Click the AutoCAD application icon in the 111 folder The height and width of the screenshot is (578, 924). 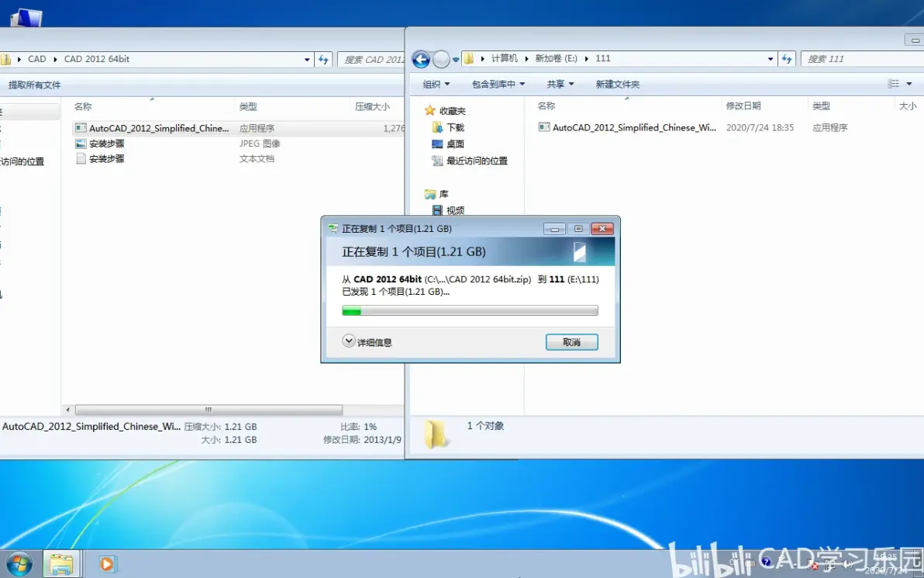coord(544,127)
